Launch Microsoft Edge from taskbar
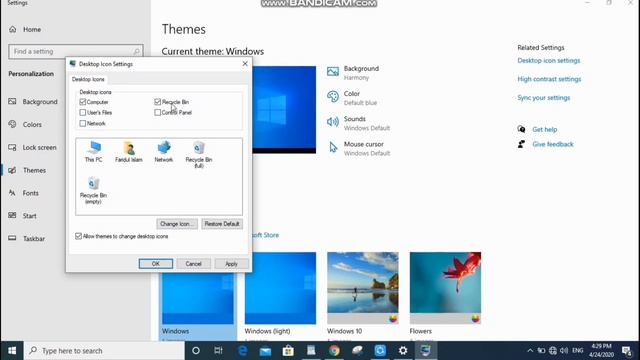Screen dimensions: 640x360 pos(242,351)
